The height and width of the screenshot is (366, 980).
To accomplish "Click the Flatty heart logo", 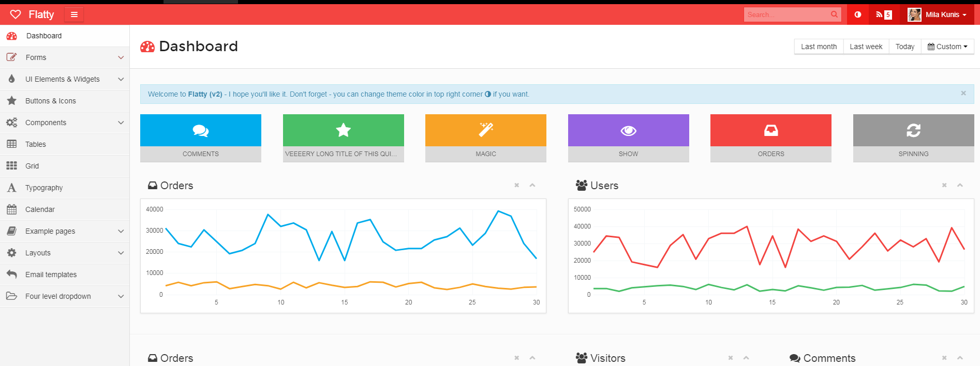I will coord(16,14).
